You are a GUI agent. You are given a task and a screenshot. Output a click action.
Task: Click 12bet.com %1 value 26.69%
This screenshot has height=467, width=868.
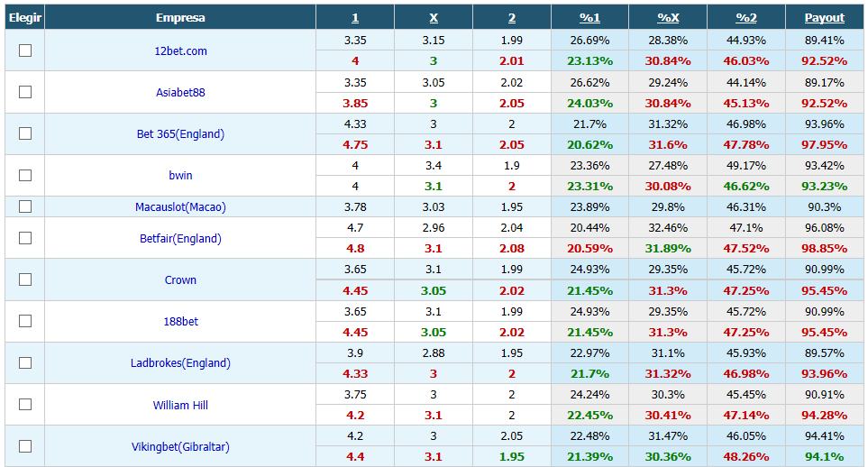[589, 41]
